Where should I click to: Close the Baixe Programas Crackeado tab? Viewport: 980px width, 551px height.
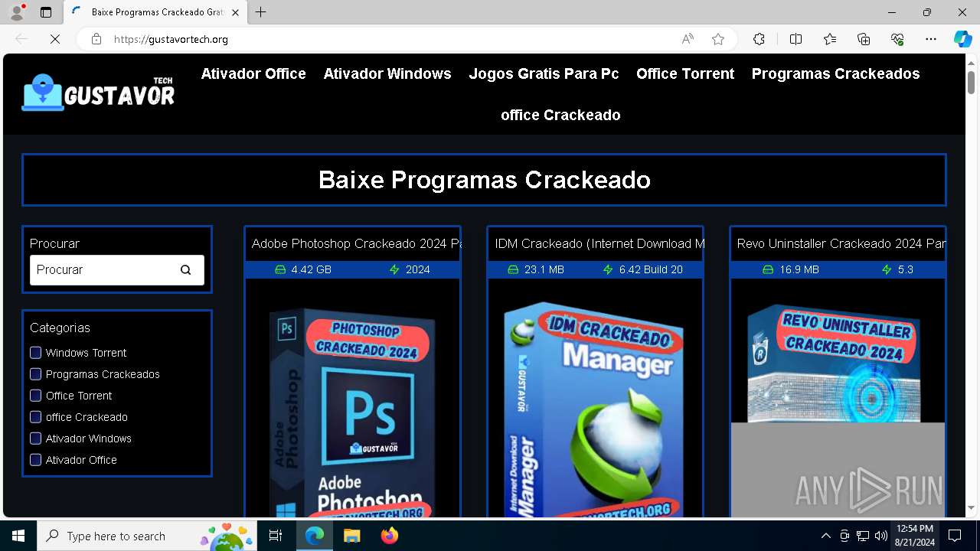(x=235, y=12)
